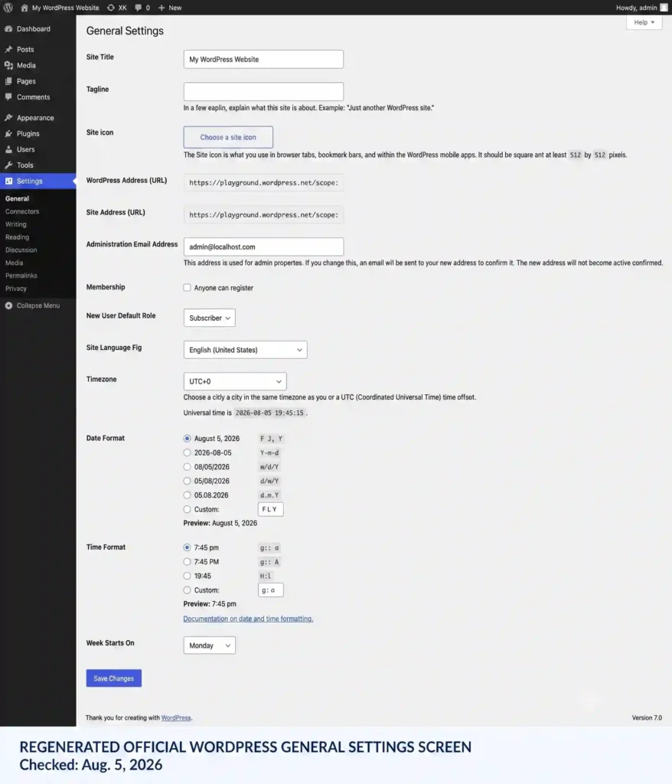This screenshot has height=784, width=672.
Task: Open the Privacy settings submenu item
Action: [x=16, y=289]
